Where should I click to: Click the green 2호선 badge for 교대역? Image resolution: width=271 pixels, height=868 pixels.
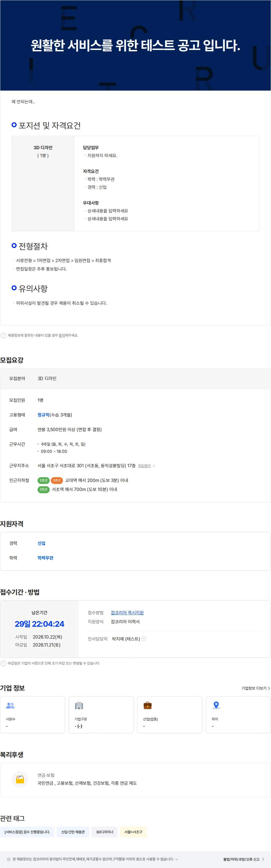[x=43, y=480]
